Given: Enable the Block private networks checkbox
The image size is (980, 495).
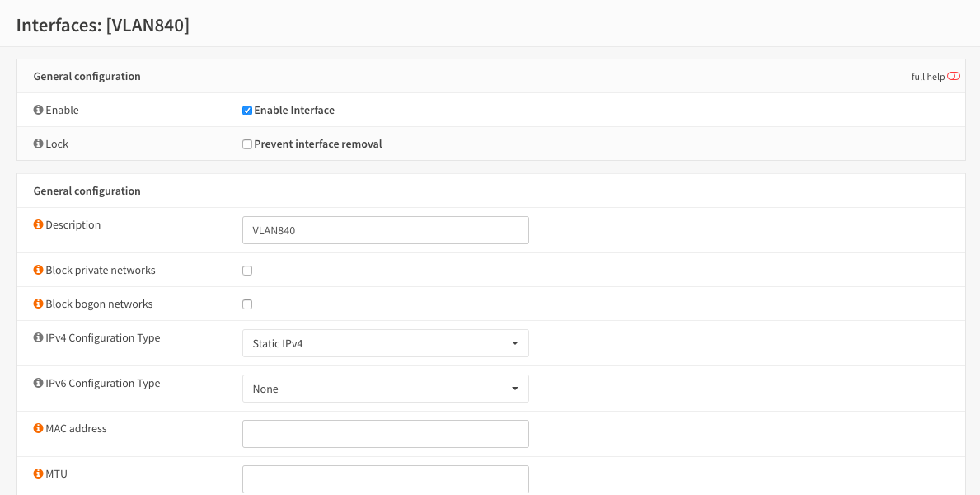Looking at the screenshot, I should pos(247,271).
